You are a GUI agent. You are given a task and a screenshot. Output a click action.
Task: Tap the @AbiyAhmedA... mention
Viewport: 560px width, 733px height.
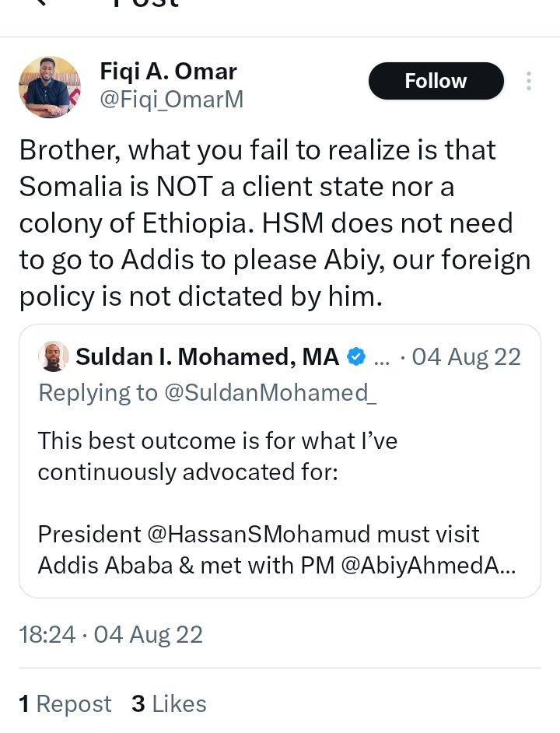[x=429, y=565]
